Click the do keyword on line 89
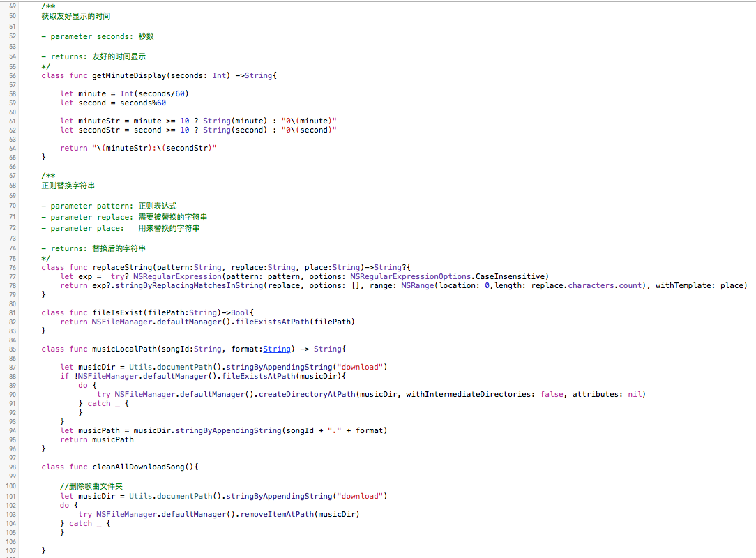This screenshot has width=756, height=558. tap(83, 385)
